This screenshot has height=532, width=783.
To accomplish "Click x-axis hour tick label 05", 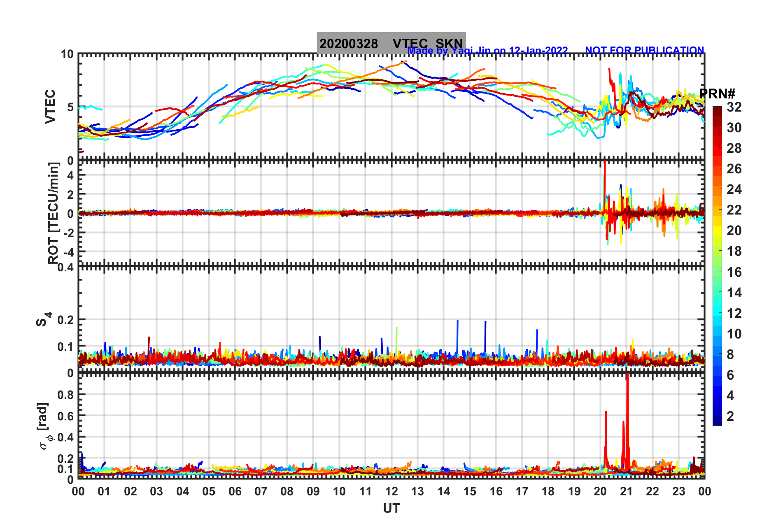I will tap(209, 491).
